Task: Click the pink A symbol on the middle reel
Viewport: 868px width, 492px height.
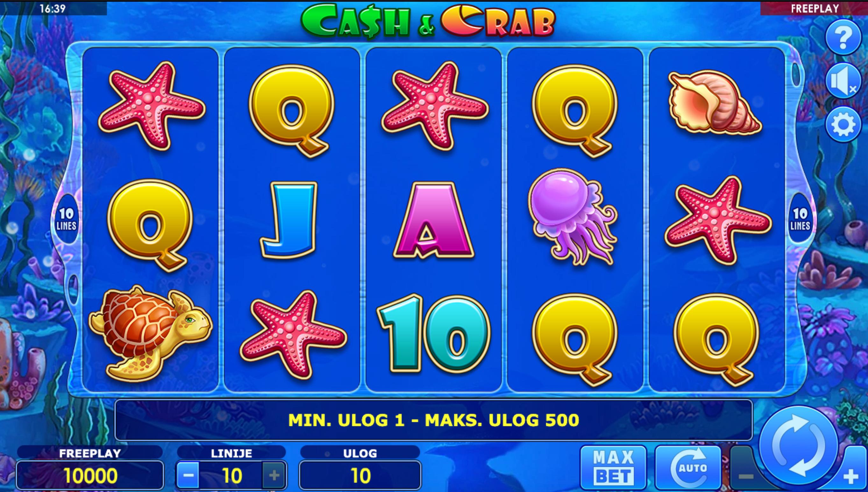Action: coord(433,220)
